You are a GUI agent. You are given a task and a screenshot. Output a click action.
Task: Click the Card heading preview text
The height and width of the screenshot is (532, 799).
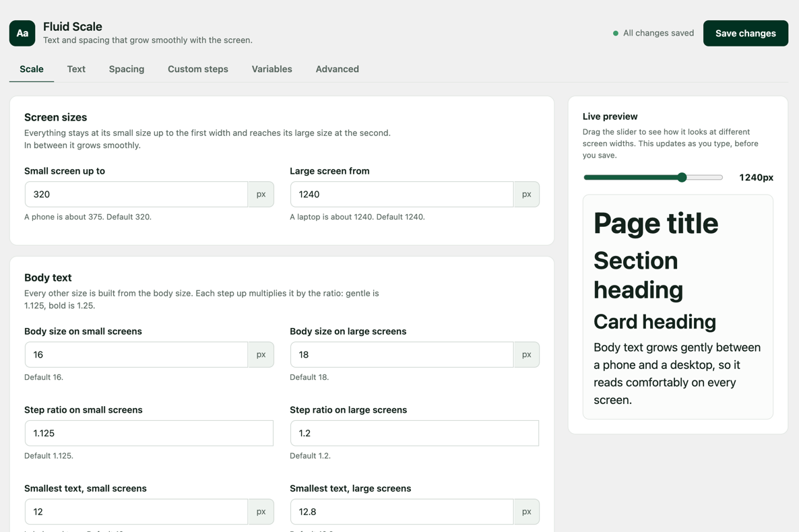coord(655,322)
